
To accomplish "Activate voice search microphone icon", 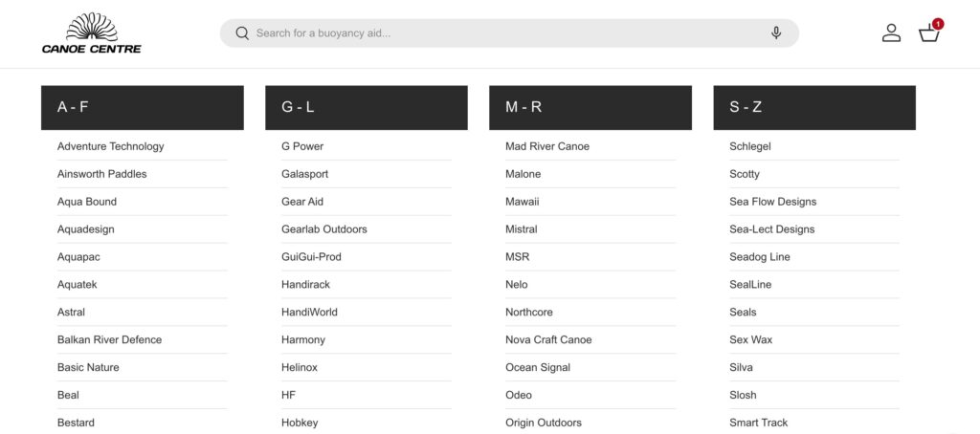I will (776, 33).
